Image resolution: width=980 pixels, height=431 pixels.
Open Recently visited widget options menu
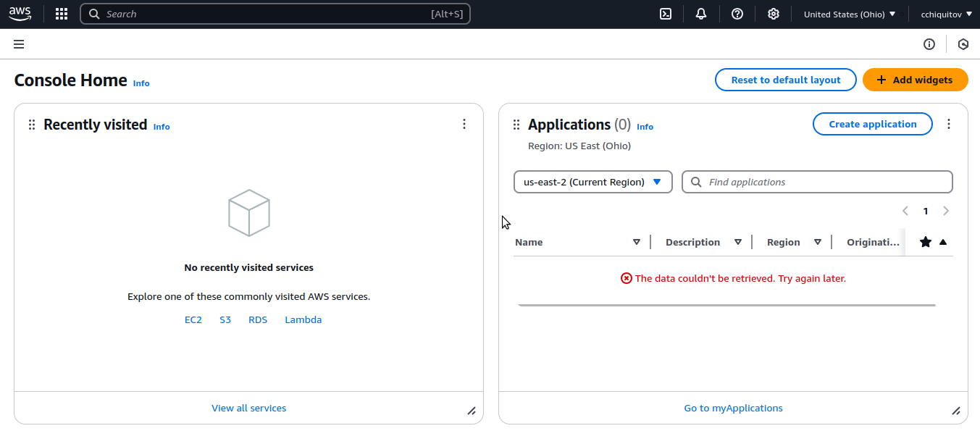[x=464, y=124]
